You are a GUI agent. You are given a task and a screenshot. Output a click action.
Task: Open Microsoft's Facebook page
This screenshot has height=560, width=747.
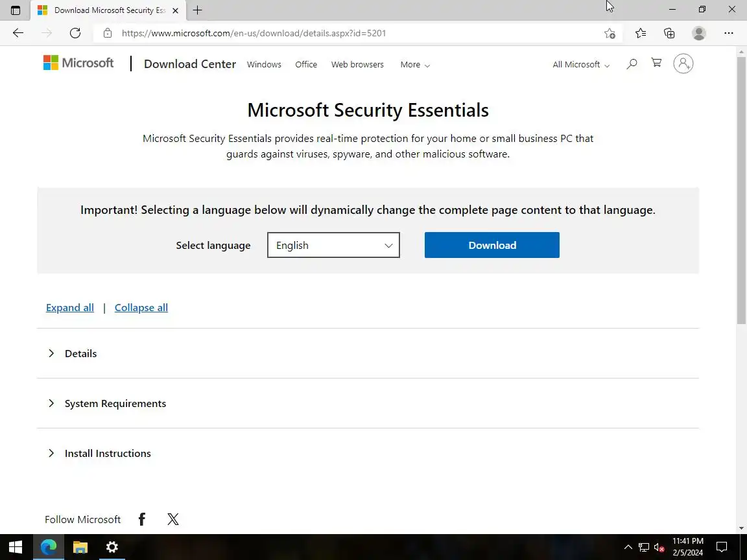142,519
